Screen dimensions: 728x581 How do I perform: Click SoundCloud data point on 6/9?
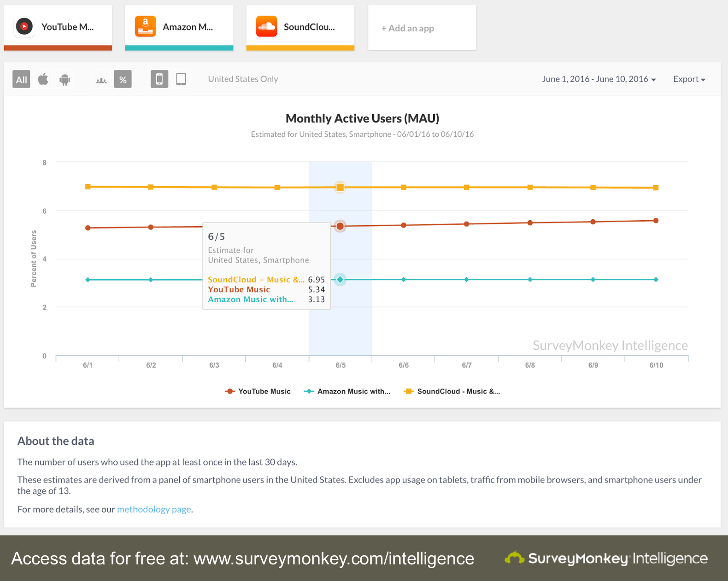pos(593,188)
